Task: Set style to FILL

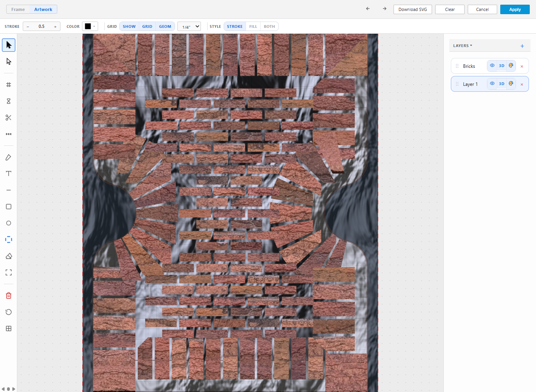Action: click(x=253, y=27)
